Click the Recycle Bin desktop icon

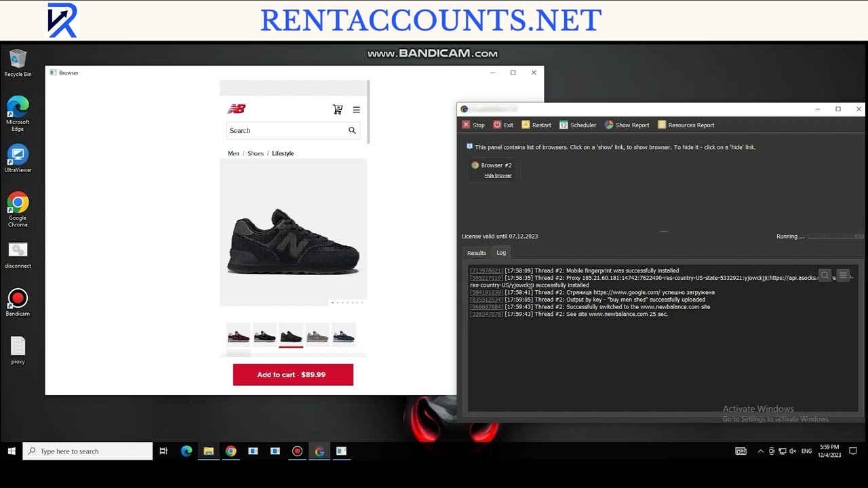tap(18, 64)
